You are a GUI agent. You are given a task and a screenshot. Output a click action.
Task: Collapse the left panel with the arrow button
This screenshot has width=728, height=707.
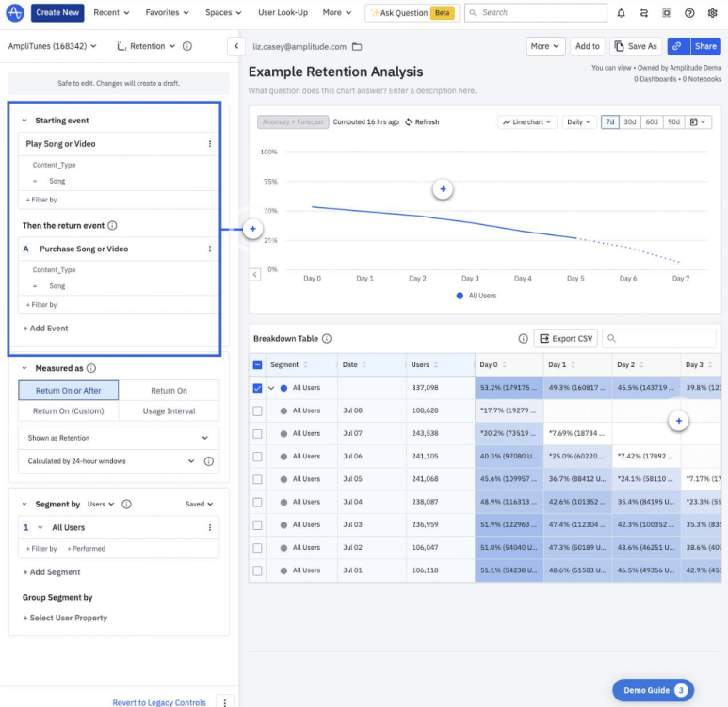tap(236, 46)
